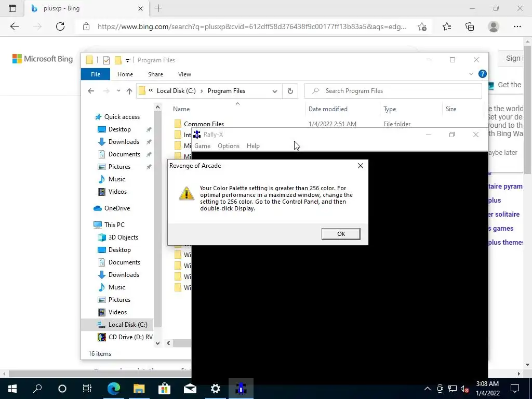Refresh the Program Files folder view
This screenshot has height=399, width=532.
tap(290, 91)
